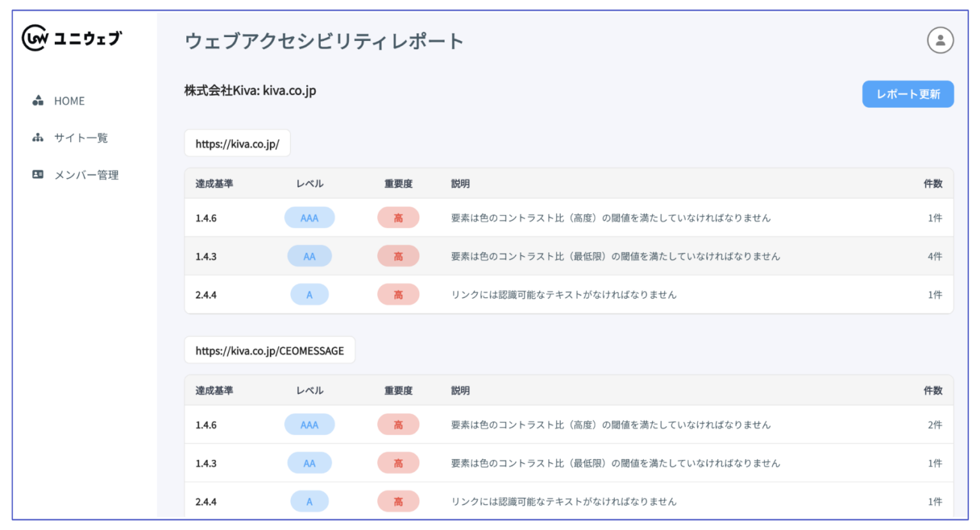Click 重要度 header in first table
The width and height of the screenshot is (980, 530).
point(398,184)
